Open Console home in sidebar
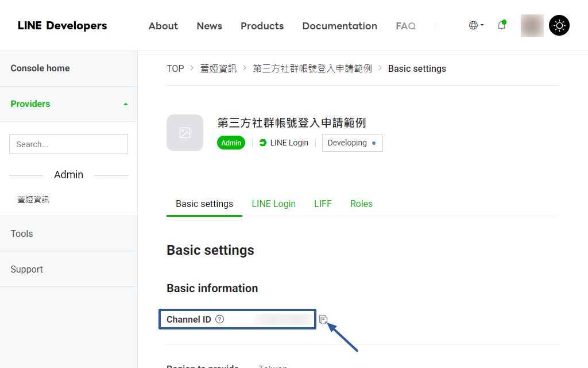This screenshot has height=368, width=588. pyautogui.click(x=69, y=68)
